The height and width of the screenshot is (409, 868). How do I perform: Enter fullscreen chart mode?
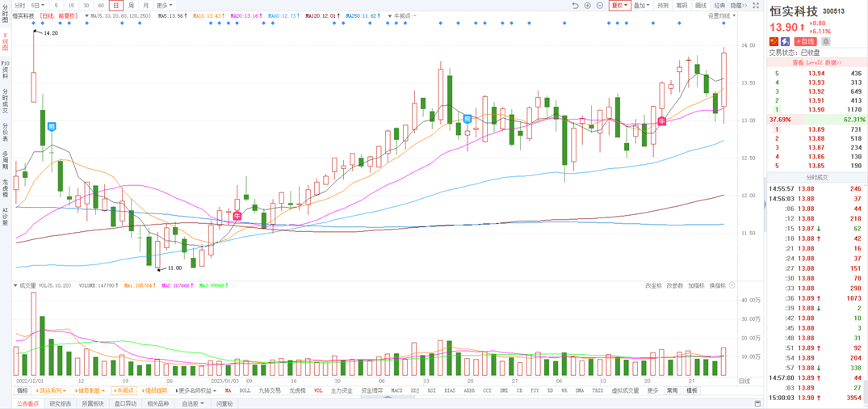pos(756,6)
